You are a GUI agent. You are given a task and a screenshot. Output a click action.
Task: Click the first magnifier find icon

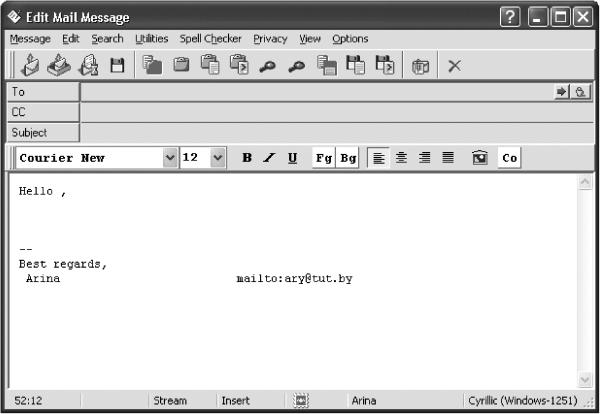pos(267,66)
